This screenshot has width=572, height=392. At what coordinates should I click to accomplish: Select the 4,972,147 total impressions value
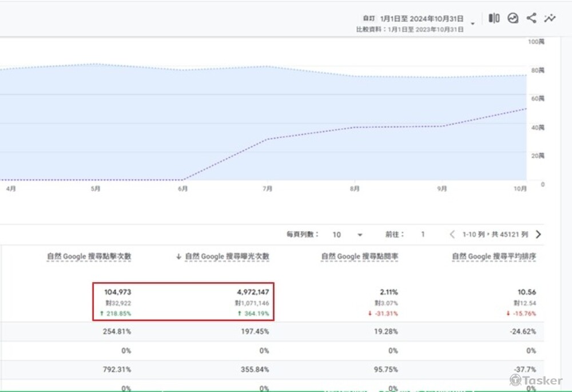[253, 292]
